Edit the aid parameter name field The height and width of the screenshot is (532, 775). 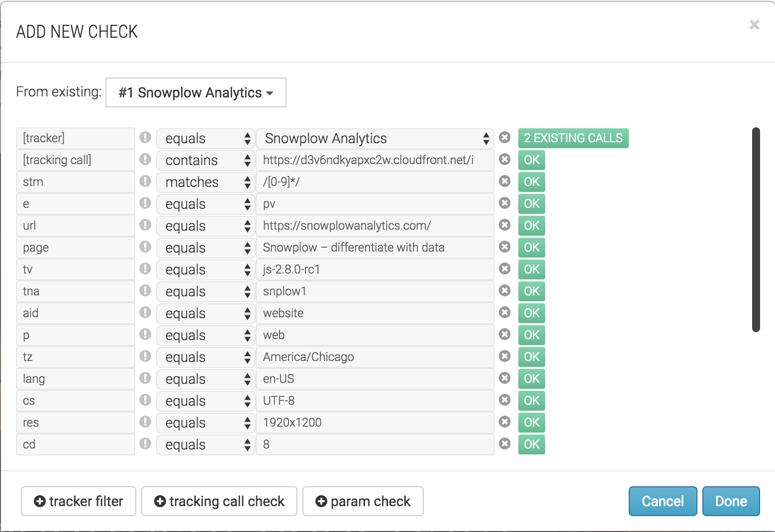(76, 313)
